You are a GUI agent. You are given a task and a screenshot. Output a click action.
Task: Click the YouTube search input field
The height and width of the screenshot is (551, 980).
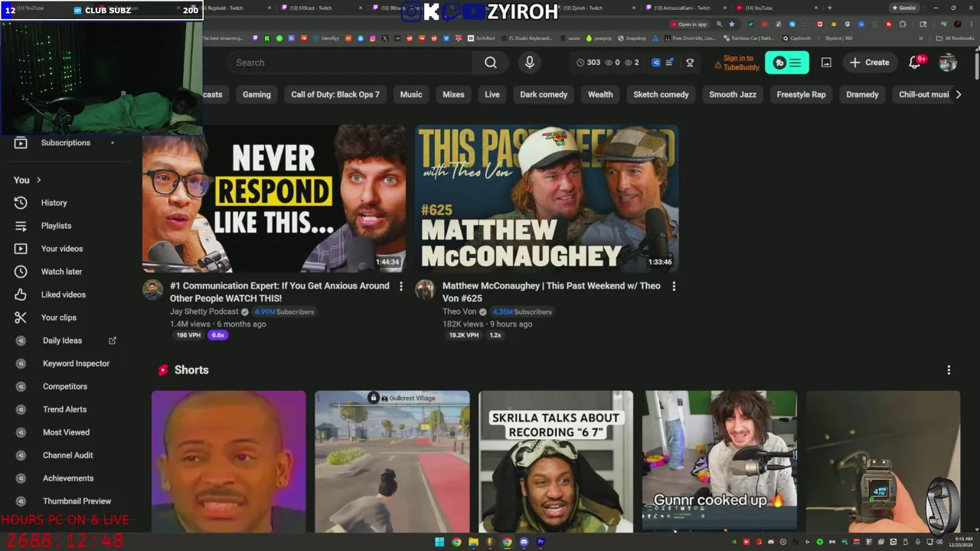click(351, 63)
